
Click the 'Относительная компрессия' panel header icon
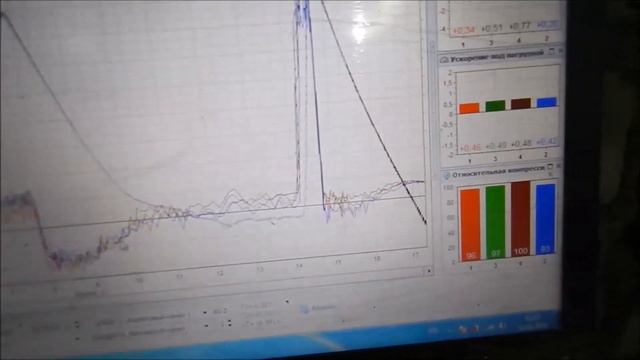[x=447, y=175]
